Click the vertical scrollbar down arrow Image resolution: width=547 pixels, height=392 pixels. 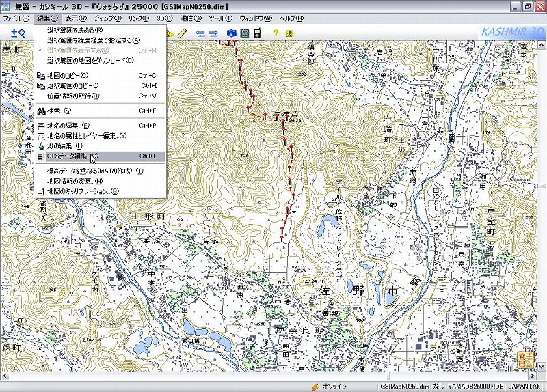542,367
